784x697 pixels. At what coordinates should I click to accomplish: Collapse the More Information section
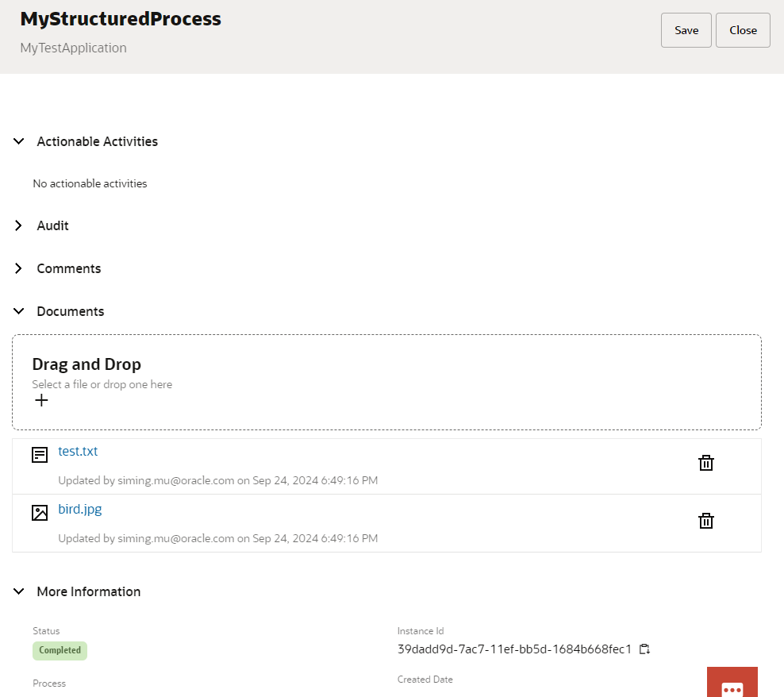pyautogui.click(x=19, y=591)
